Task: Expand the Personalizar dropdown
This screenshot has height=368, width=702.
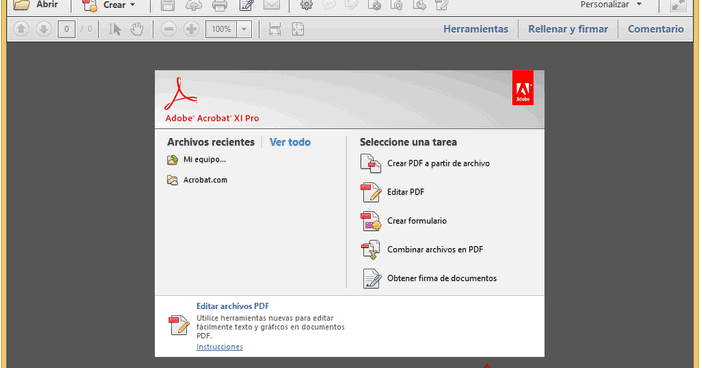Action: point(611,4)
